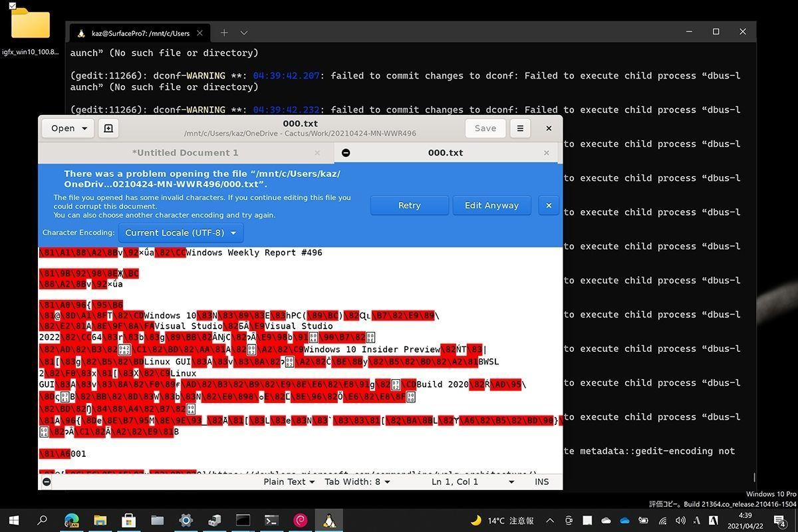Click the Windows Weekly Report #496 text
798x532 pixels.
tap(254, 253)
